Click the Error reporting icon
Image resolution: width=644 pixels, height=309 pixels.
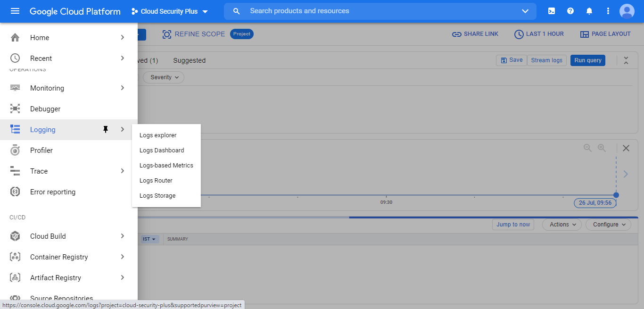point(15,192)
